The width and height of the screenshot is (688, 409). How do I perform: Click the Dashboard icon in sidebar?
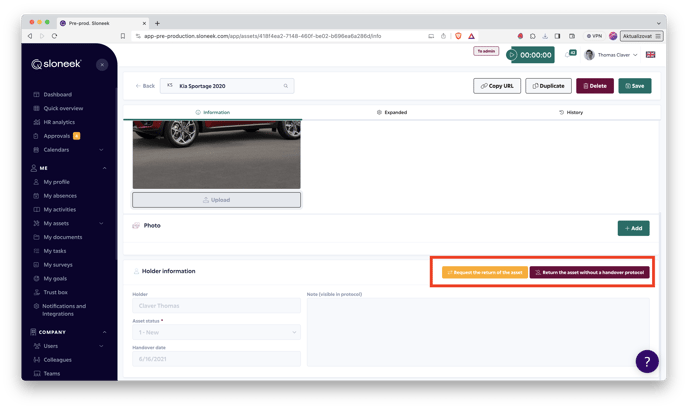(37, 95)
